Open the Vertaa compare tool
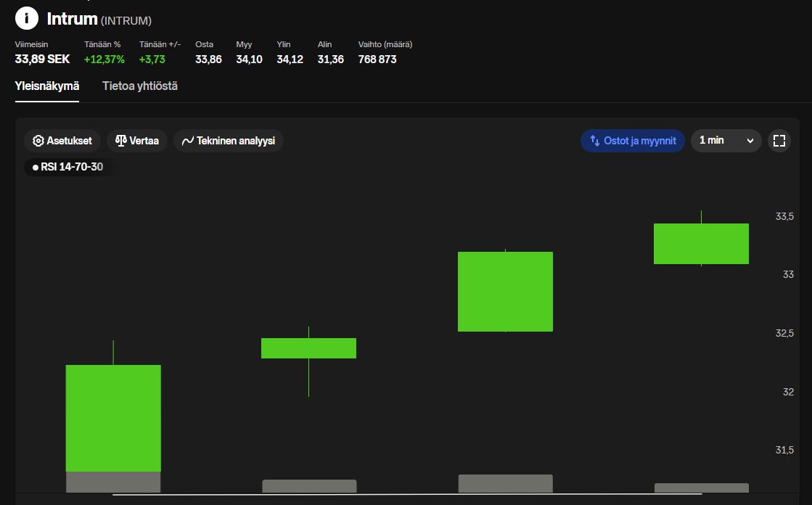812x505 pixels. pos(137,141)
